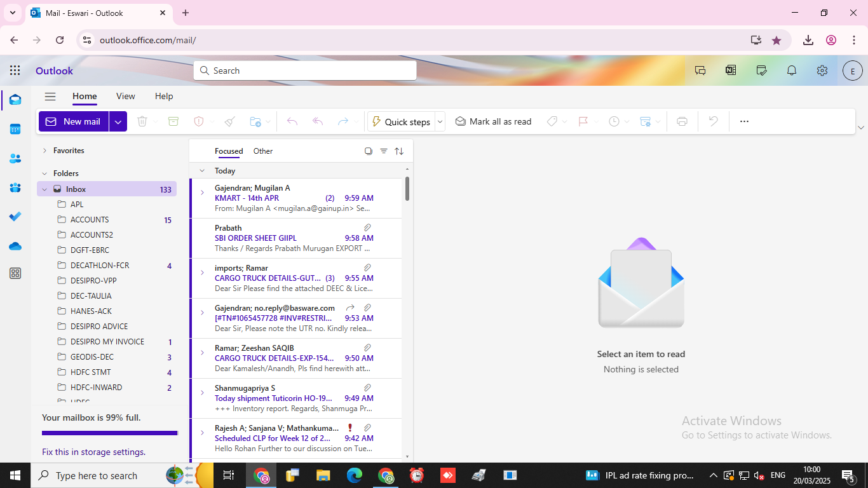868x488 pixels.
Task: Toggle the hamburger navigation pane button
Action: point(50,97)
